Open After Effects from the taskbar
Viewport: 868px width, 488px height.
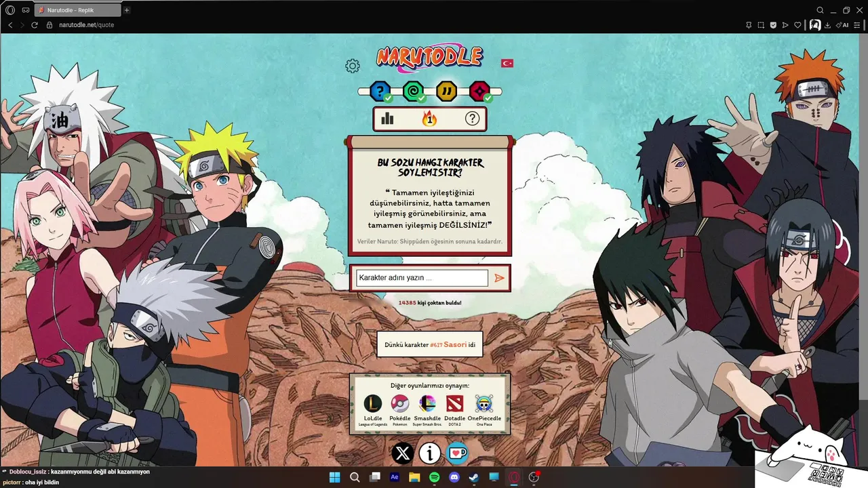pyautogui.click(x=395, y=477)
